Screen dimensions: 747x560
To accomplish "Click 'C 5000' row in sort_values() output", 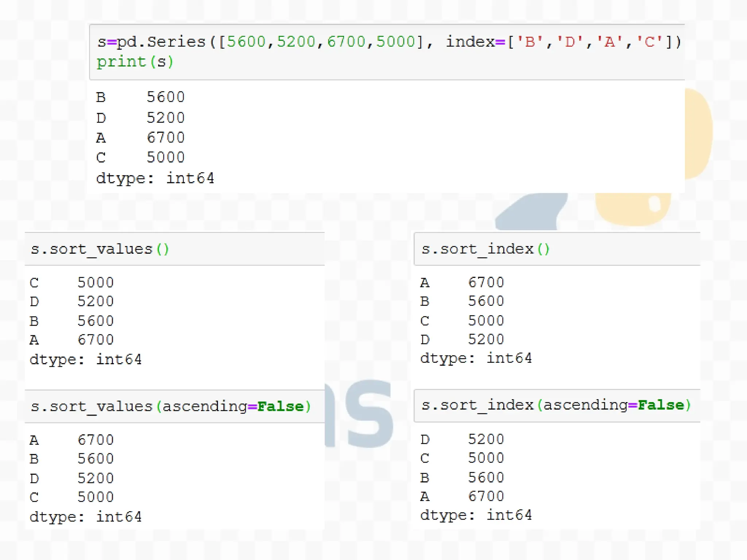I will [x=72, y=283].
